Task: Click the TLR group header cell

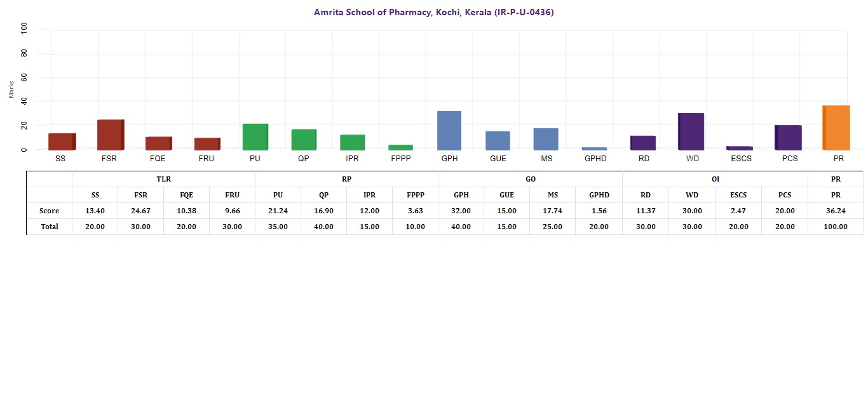Action: click(163, 179)
